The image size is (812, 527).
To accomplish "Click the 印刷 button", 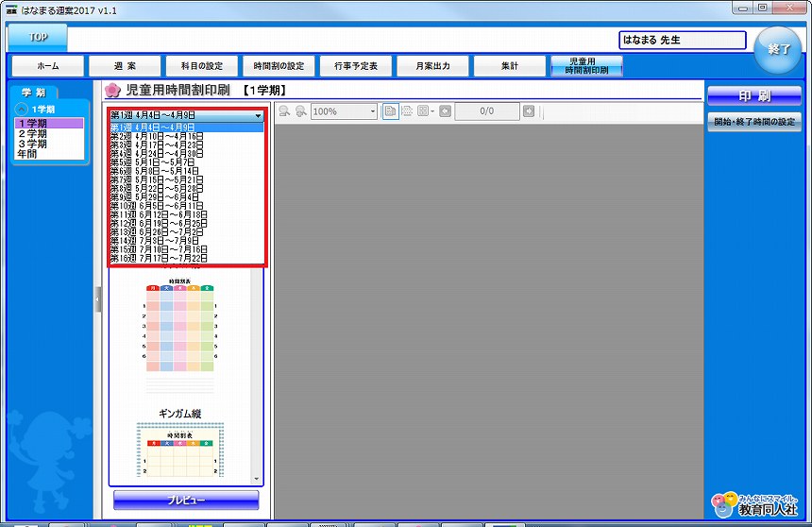I will coord(754,96).
